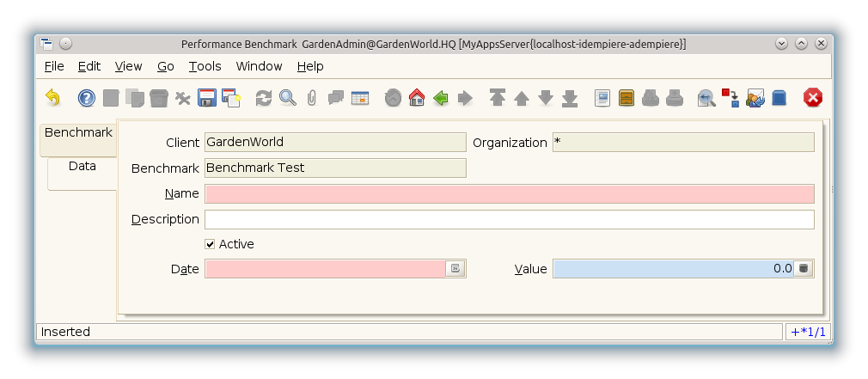Toggle the grid view icon

pyautogui.click(x=359, y=98)
